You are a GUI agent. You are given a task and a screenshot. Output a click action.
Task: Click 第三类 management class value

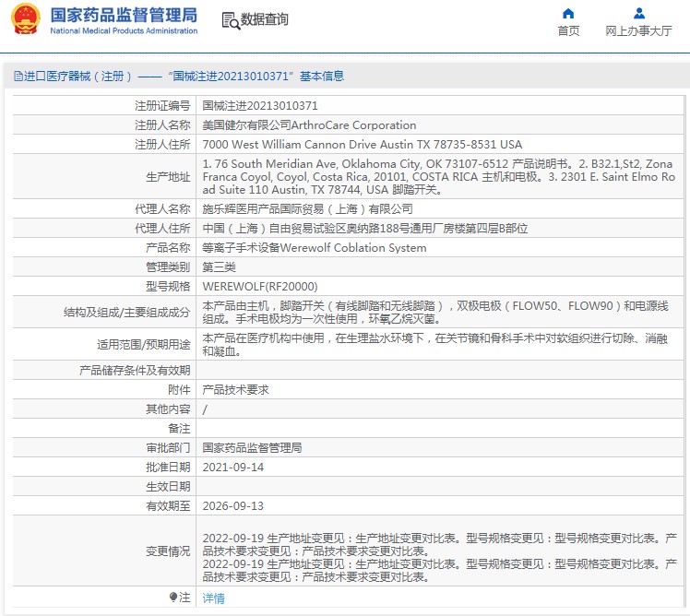pyautogui.click(x=220, y=267)
